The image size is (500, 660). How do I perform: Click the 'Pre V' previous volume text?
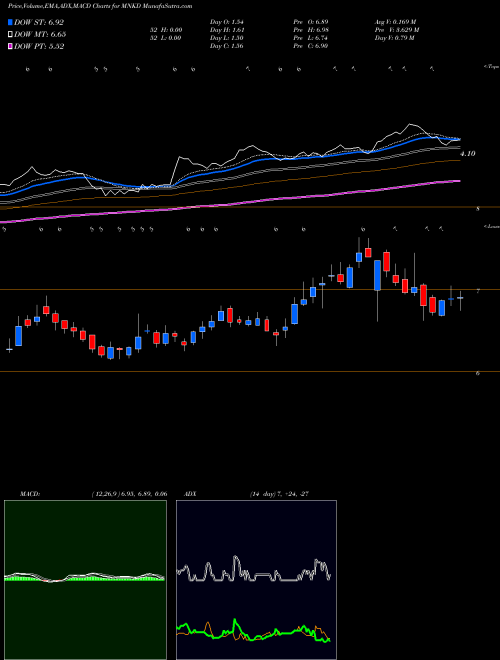pos(397,30)
